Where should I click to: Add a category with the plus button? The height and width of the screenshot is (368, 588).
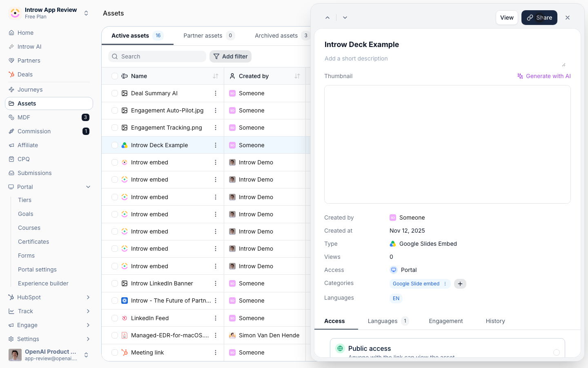click(460, 284)
